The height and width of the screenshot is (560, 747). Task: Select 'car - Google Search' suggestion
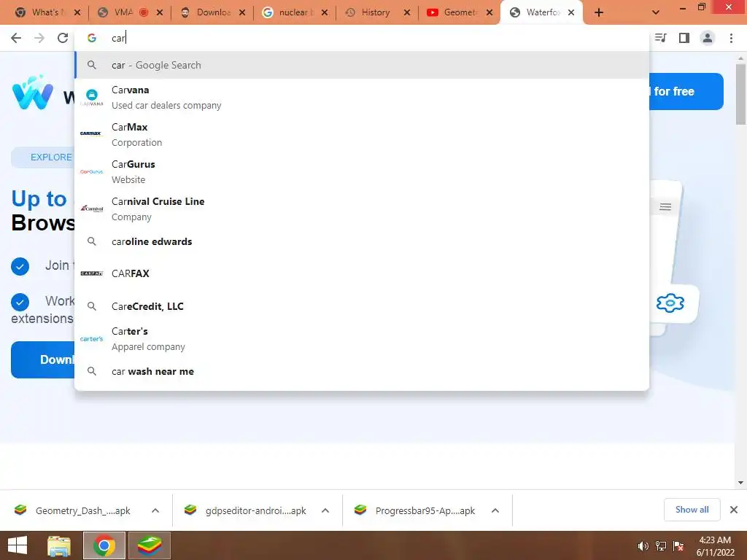click(x=362, y=65)
